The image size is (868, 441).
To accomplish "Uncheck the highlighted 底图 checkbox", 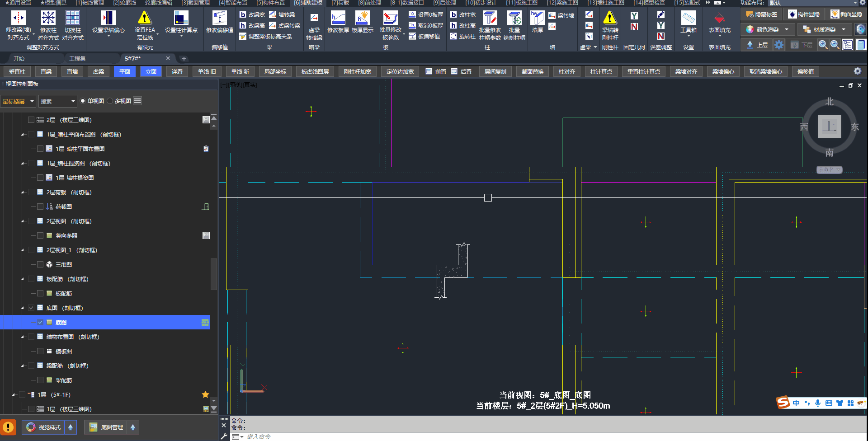I will pyautogui.click(x=40, y=322).
